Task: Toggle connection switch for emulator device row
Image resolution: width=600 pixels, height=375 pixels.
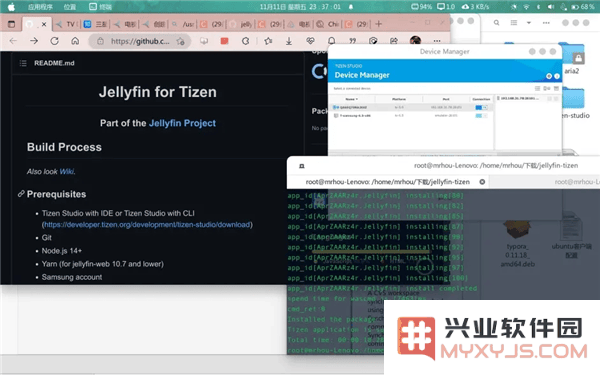Action: (481, 116)
